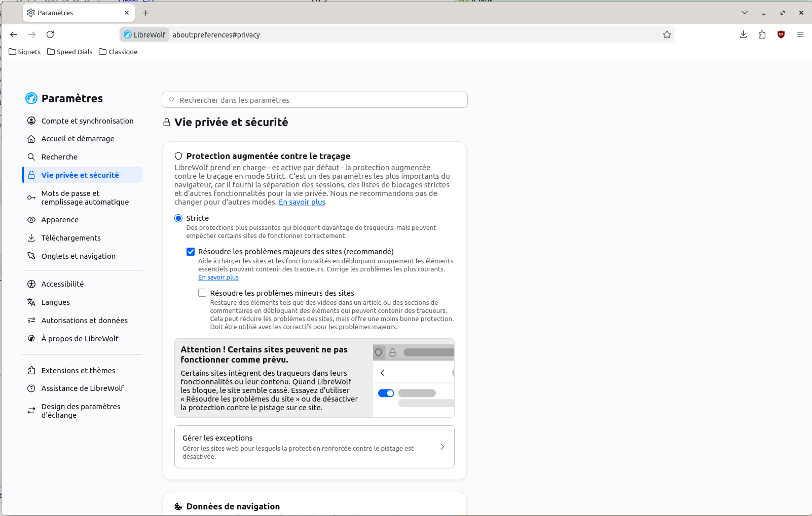Click the Rechercher dans les paramètres search box
This screenshot has height=516, width=812.
(x=315, y=100)
